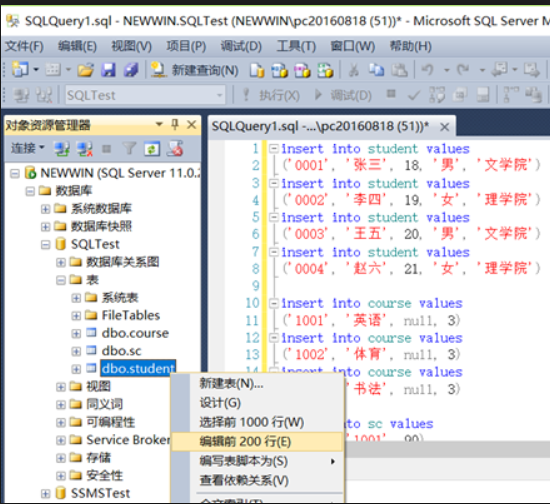
Task: Click the Save disk icon
Action: 108,70
